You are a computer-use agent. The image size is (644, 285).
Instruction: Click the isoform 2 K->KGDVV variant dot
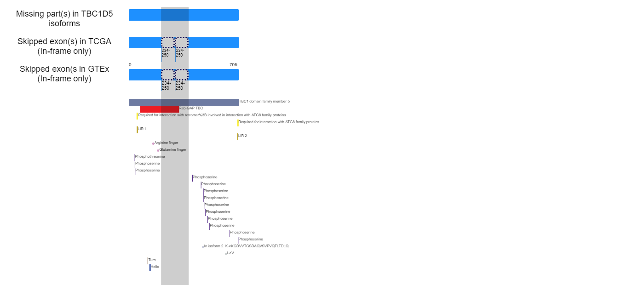click(x=203, y=247)
